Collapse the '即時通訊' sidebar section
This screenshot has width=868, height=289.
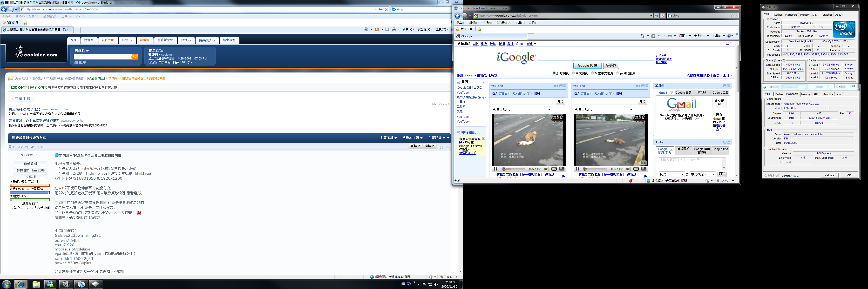click(458, 132)
